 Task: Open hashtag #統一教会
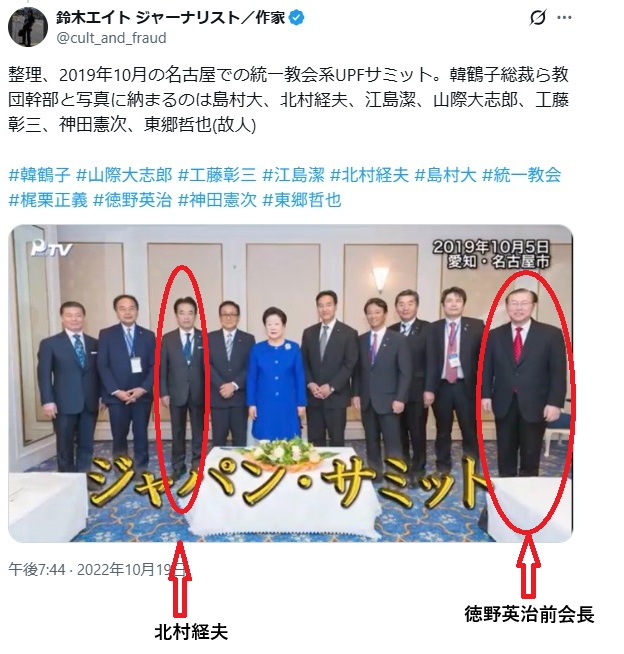tap(522, 175)
